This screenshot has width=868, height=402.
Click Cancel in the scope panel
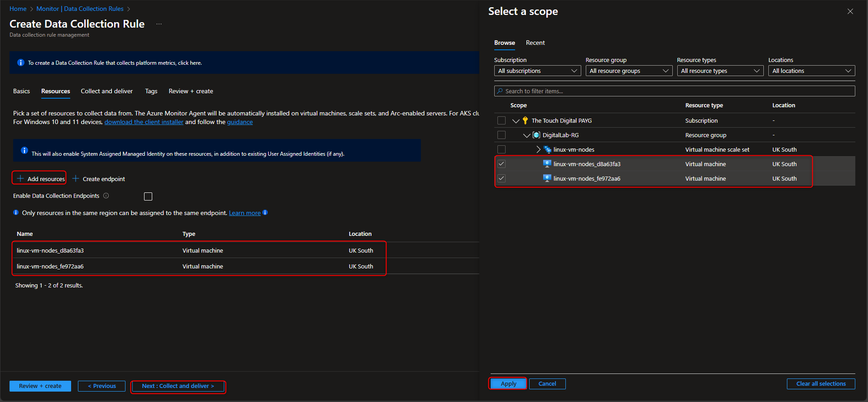click(x=547, y=383)
